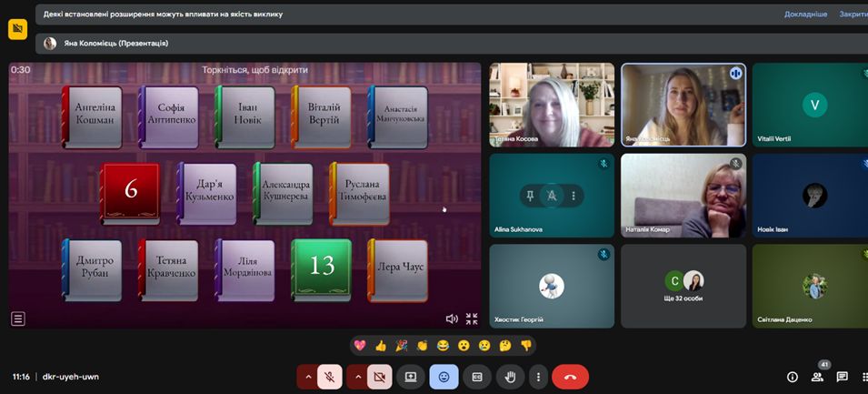Pin Alina Sukhanova's video tile
Image resolution: width=868 pixels, height=394 pixels.
point(531,196)
